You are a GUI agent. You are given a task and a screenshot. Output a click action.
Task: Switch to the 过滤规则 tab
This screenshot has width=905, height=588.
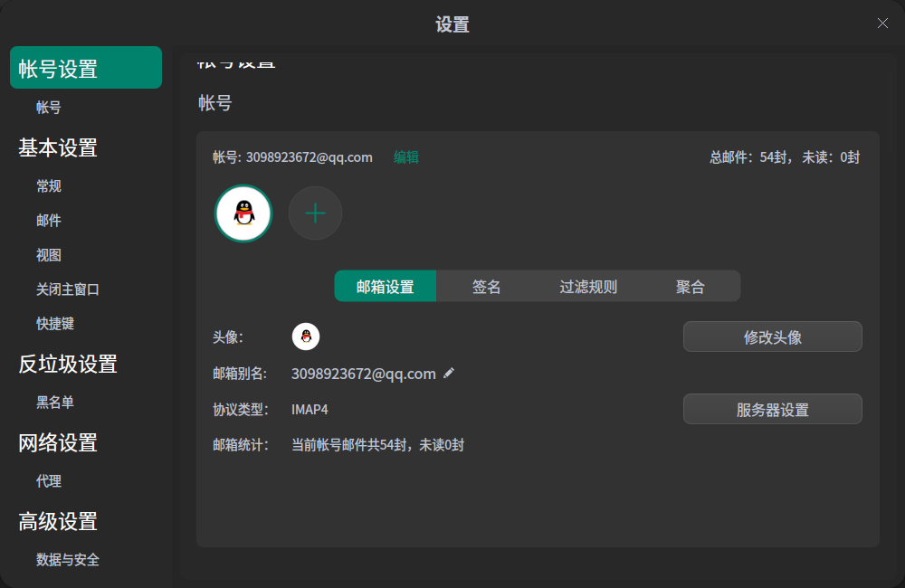590,286
